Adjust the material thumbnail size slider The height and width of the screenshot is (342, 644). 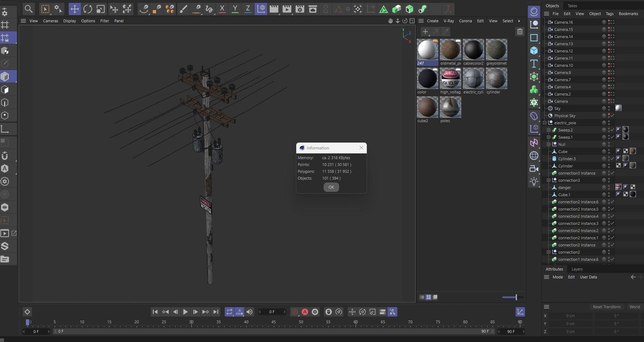516,297
